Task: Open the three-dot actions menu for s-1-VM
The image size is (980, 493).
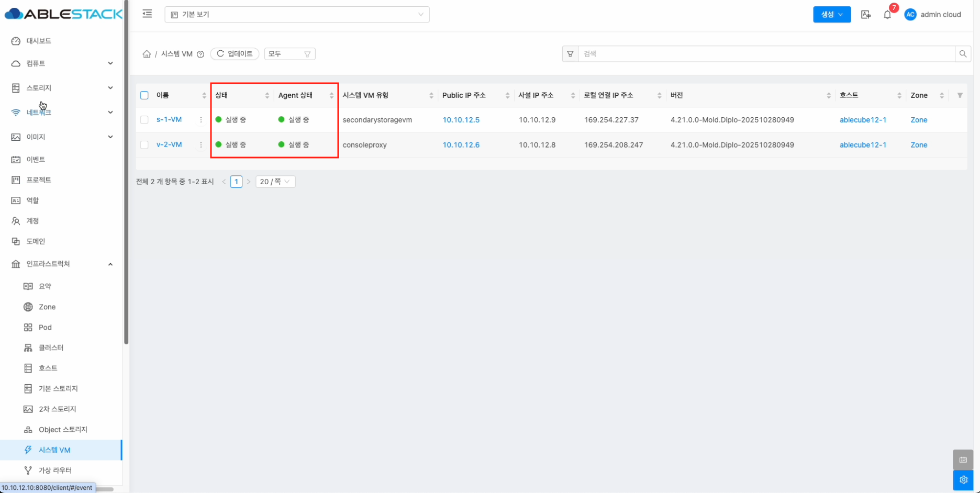Action: (x=201, y=120)
